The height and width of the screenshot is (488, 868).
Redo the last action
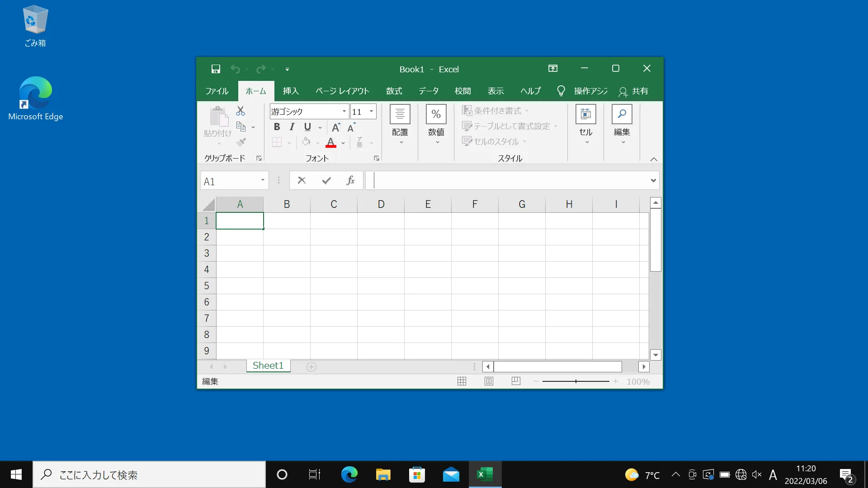pyautogui.click(x=261, y=69)
